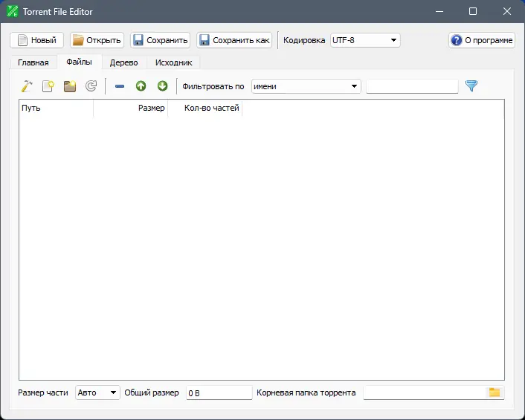525x420 pixels.
Task: Focus the filter text input field
Action: click(412, 86)
